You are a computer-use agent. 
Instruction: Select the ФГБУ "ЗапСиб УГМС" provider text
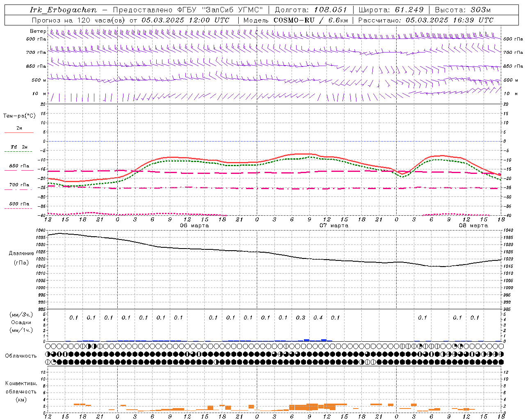tap(220, 10)
